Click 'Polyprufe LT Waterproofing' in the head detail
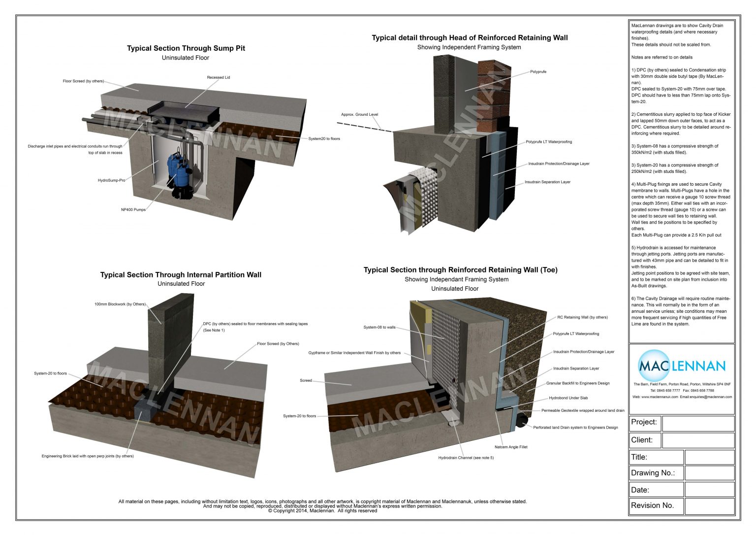Viewport: 756px width, 535px height. 549,142
